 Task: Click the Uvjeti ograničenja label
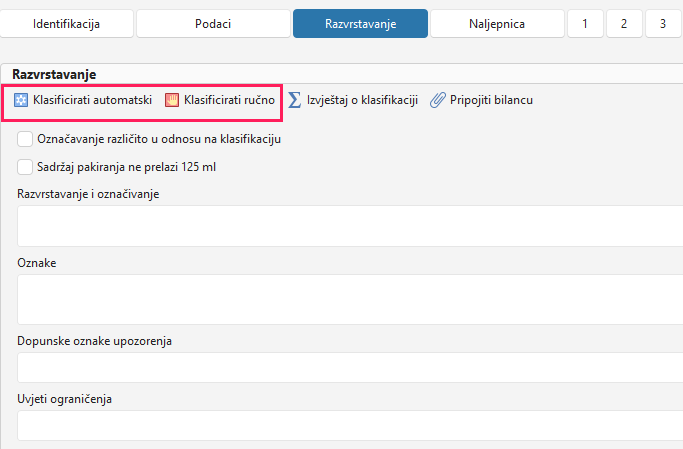click(64, 399)
